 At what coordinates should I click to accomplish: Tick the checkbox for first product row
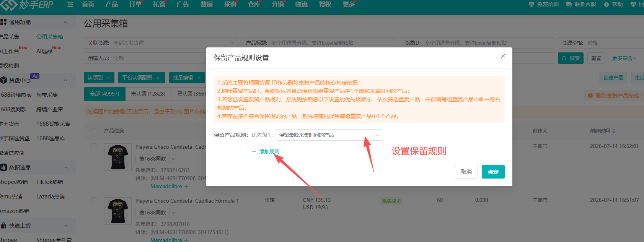coord(94,146)
